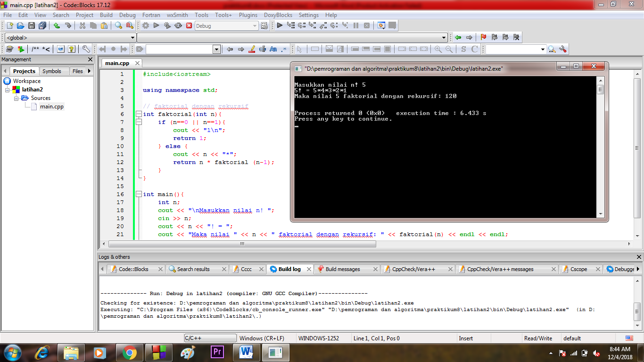The width and height of the screenshot is (644, 362).
Task: Click the zoom in magnifier icon
Action: [x=438, y=49]
